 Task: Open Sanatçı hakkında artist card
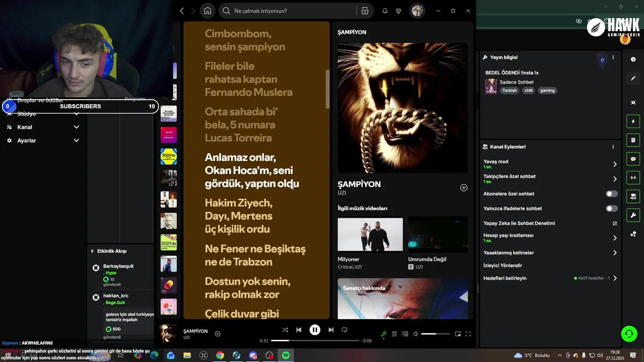pos(403,298)
